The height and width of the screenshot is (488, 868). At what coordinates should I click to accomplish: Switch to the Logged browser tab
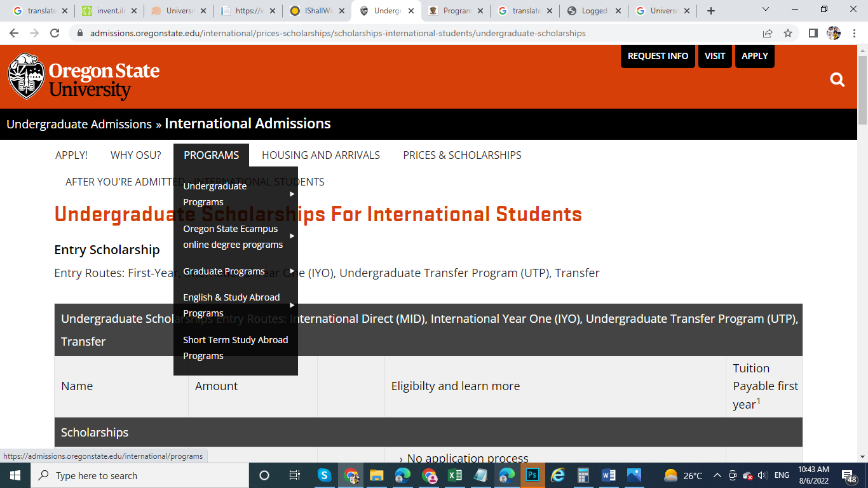click(593, 11)
